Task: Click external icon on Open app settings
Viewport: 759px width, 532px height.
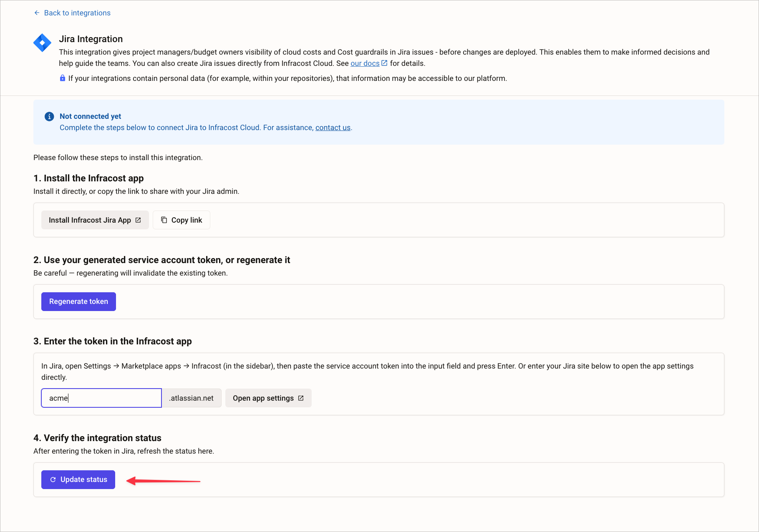Action: [301, 398]
